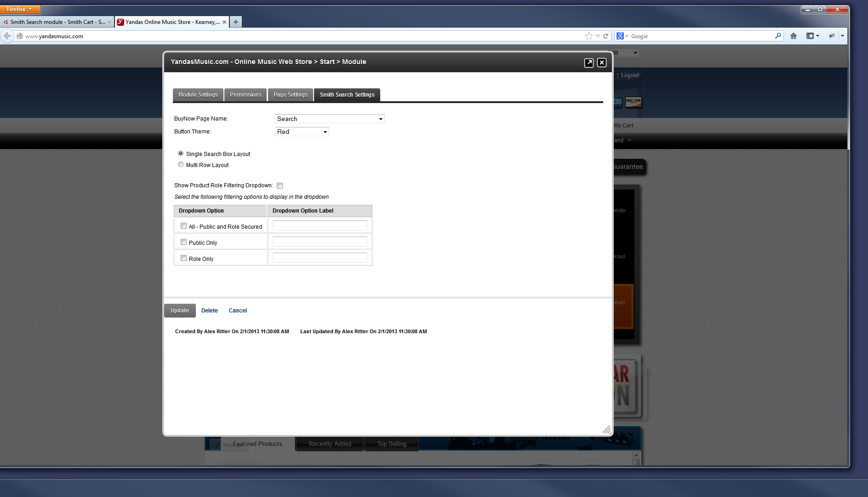Screen dimensions: 868x497
Task: Click the Update button
Action: 180,311
